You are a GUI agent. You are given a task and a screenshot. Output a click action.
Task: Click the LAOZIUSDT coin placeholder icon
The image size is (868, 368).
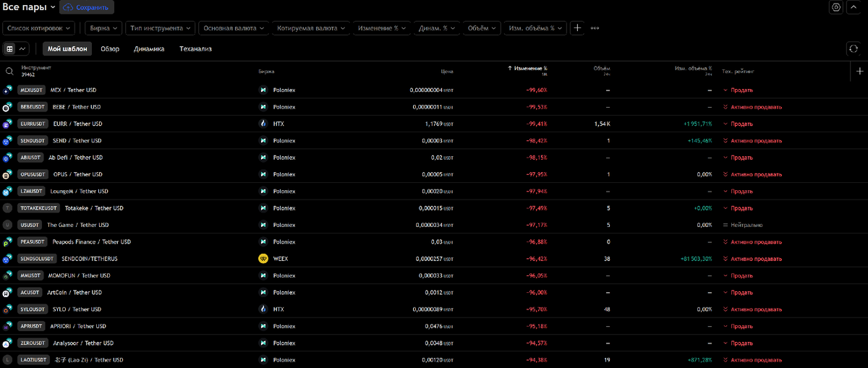[x=8, y=359]
